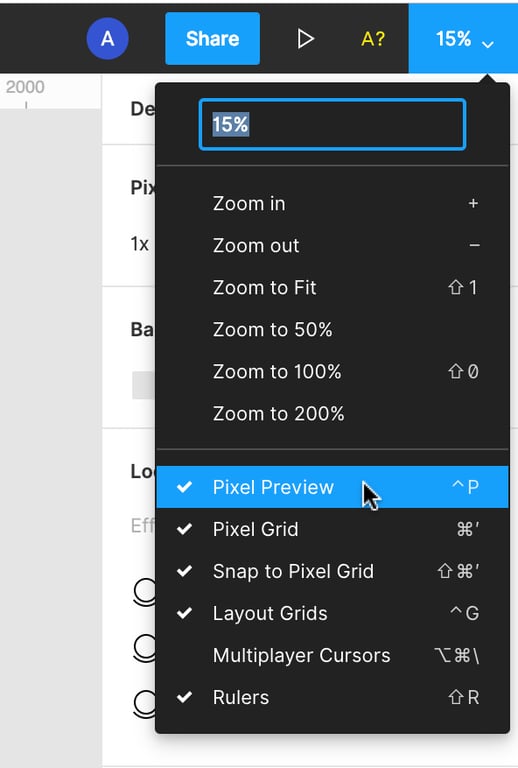The image size is (518, 768).
Task: Click the ruler at 2000 mark
Action: (25, 91)
